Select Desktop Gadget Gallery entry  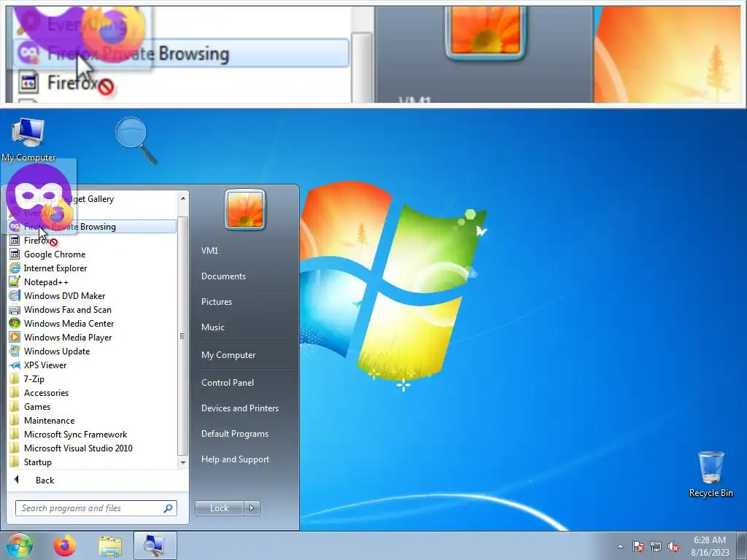click(x=93, y=199)
